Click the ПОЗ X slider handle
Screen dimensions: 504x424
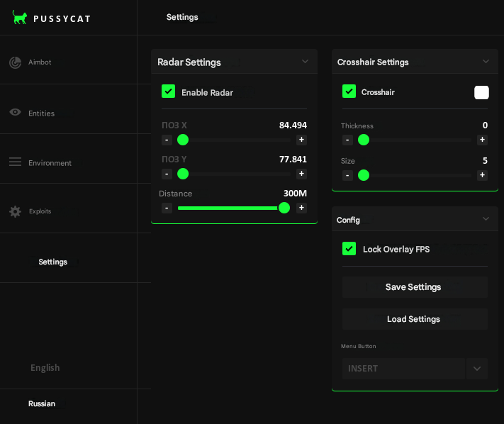(x=183, y=140)
